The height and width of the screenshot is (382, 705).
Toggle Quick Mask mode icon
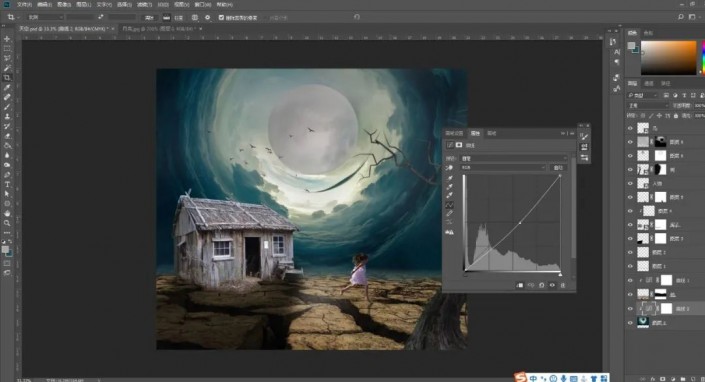(7, 263)
